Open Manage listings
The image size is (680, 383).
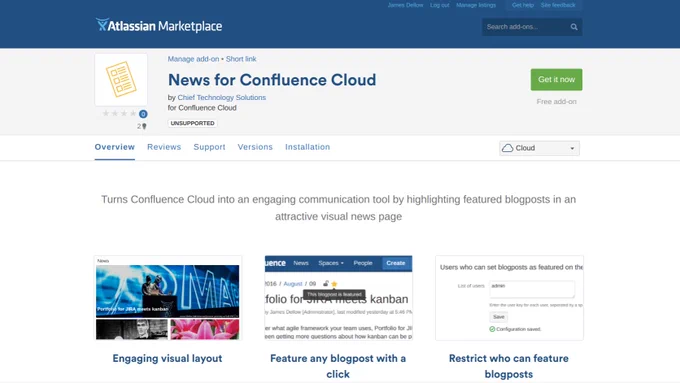click(x=476, y=5)
